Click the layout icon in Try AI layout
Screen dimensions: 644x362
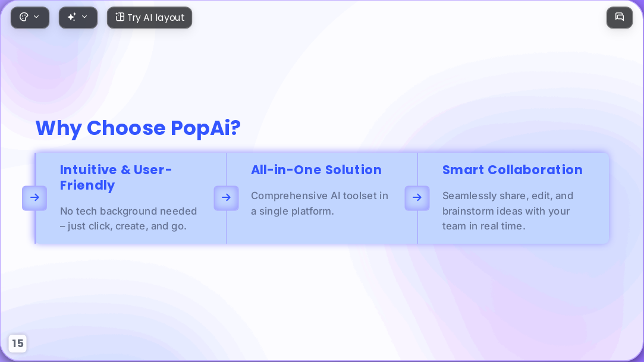click(x=120, y=17)
